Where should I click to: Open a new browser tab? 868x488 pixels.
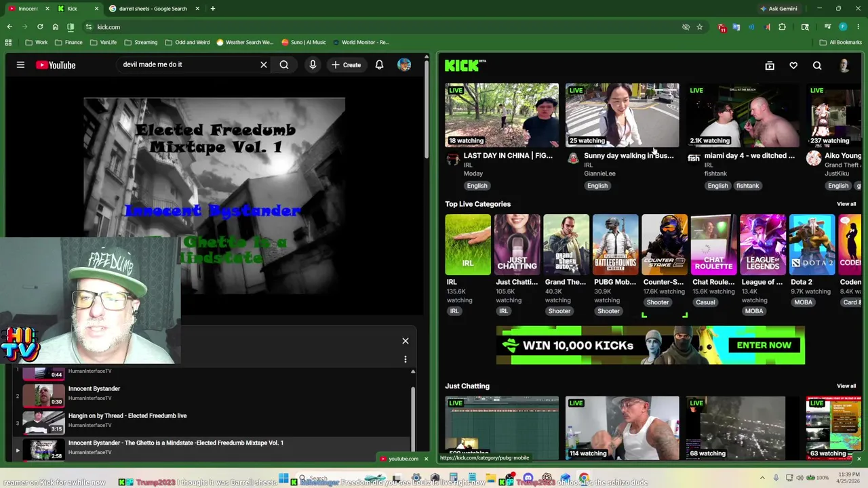pos(212,9)
